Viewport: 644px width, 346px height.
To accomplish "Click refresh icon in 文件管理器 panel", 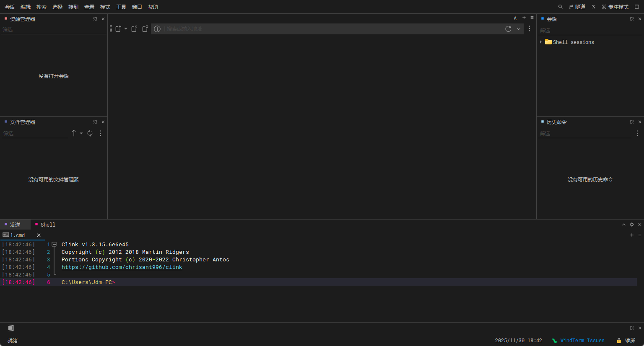I will pos(90,133).
